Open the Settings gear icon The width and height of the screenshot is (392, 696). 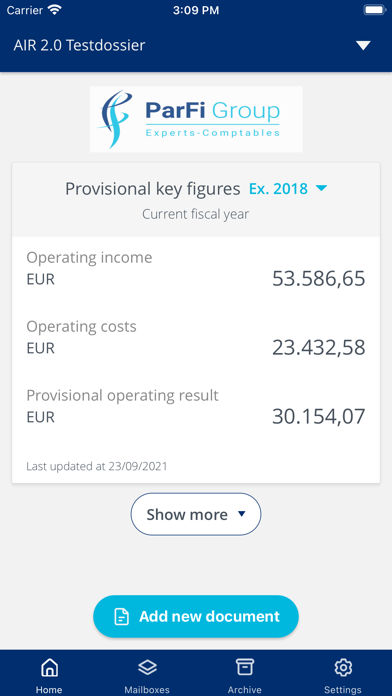pyautogui.click(x=343, y=667)
